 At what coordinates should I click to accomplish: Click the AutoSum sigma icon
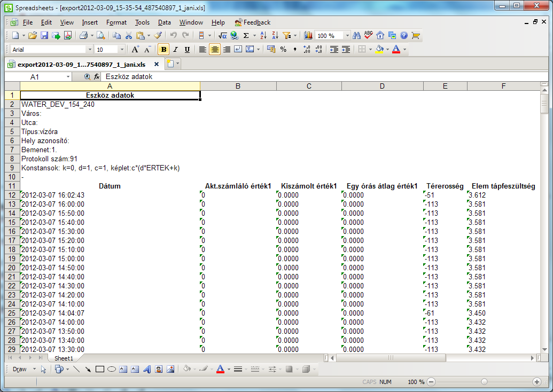[x=246, y=35]
